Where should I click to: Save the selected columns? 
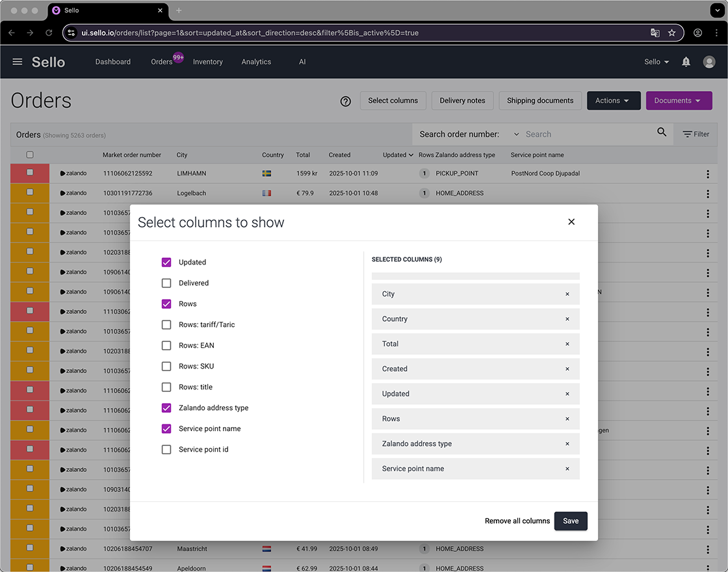tap(570, 521)
